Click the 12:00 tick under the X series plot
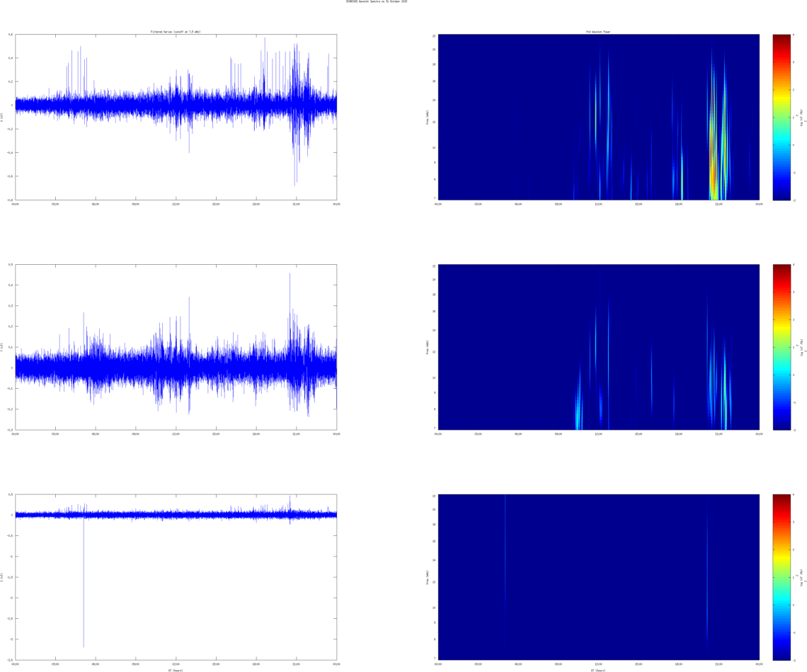Screen dimensions: 807x672 coord(176,204)
